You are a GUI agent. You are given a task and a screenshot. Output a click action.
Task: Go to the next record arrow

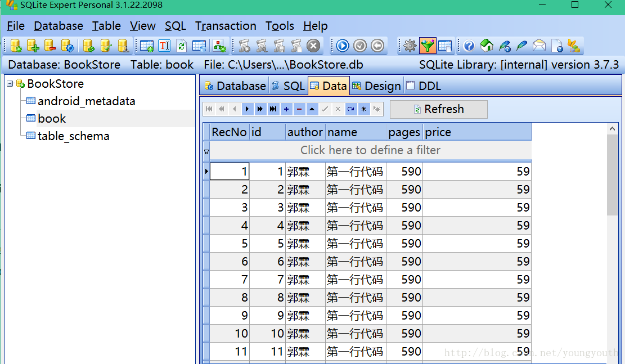[247, 109]
